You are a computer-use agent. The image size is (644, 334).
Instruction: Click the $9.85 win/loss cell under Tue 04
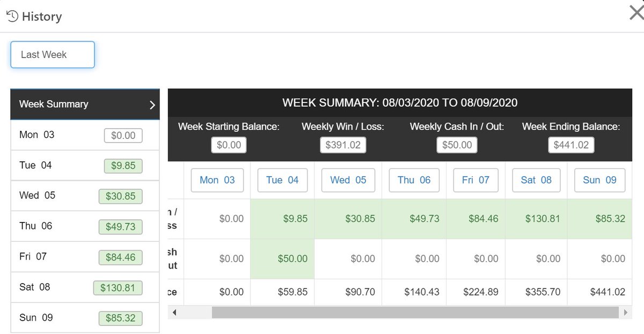tap(282, 219)
